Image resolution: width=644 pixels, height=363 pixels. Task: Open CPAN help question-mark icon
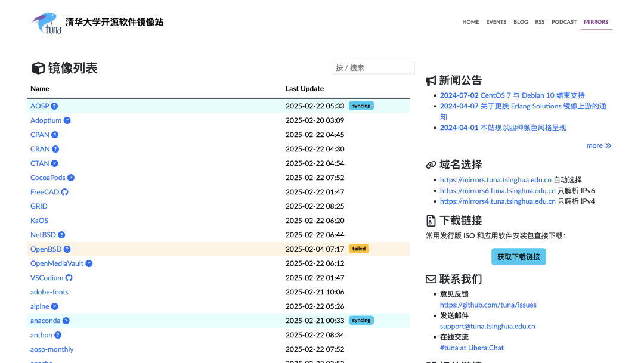click(x=55, y=135)
